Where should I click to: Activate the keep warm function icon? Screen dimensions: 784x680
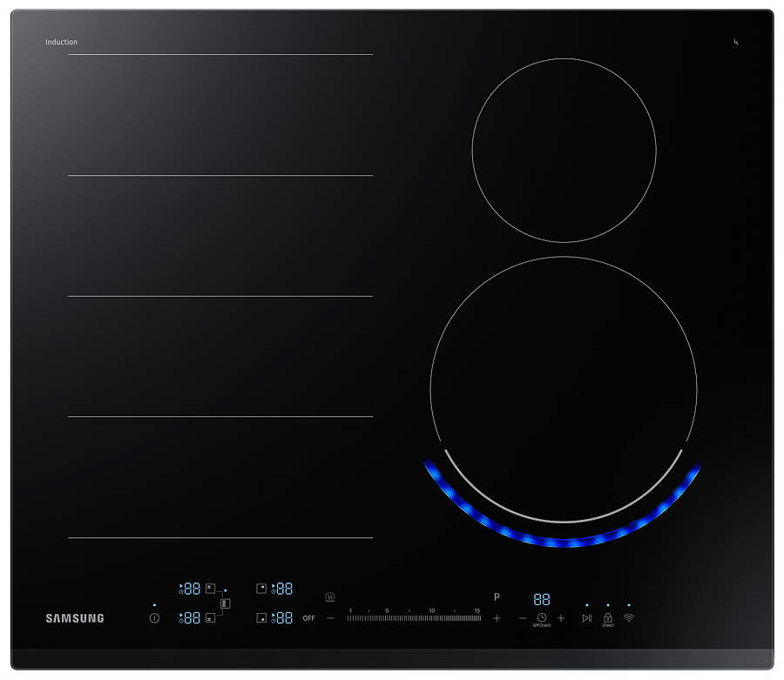(x=329, y=597)
